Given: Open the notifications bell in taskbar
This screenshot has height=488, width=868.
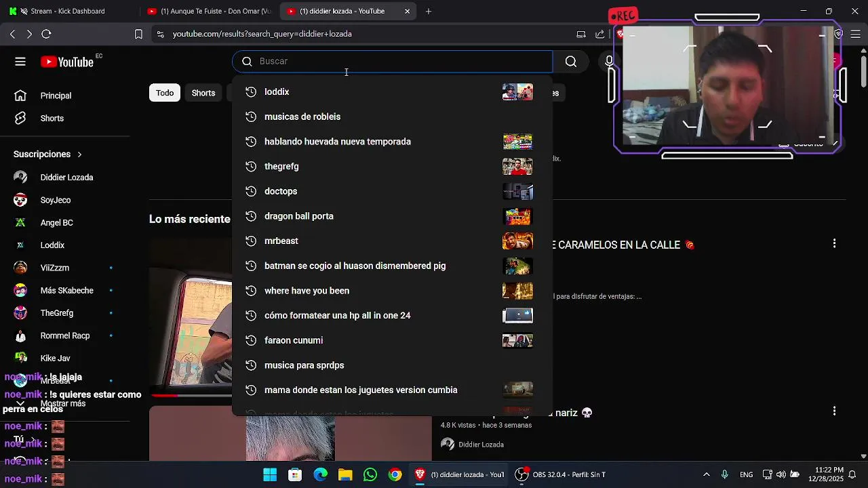Looking at the screenshot, I should pyautogui.click(x=852, y=474).
